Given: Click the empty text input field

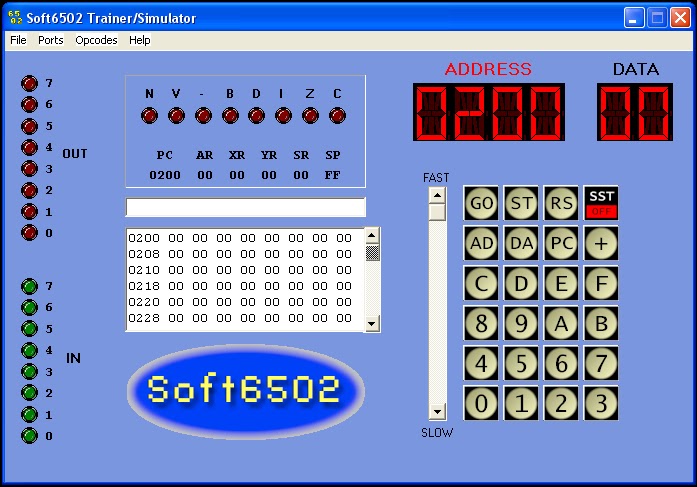Looking at the screenshot, I should click(246, 207).
